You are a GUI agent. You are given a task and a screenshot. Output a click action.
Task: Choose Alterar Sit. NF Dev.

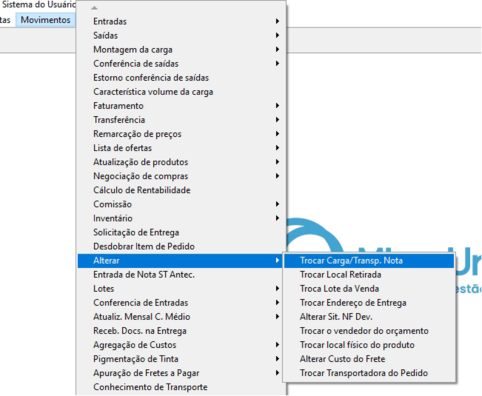coord(369,317)
